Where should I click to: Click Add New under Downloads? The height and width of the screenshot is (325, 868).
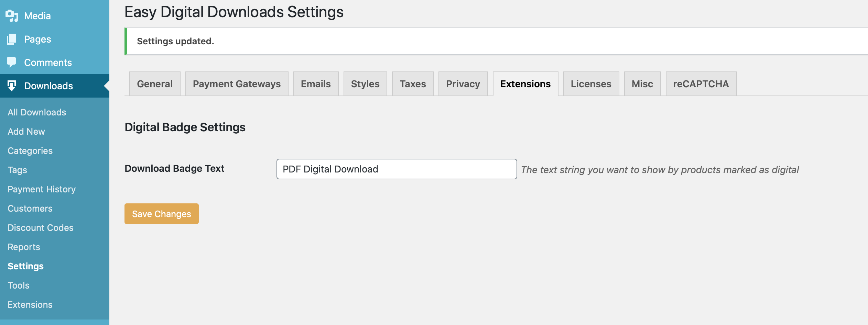[26, 132]
